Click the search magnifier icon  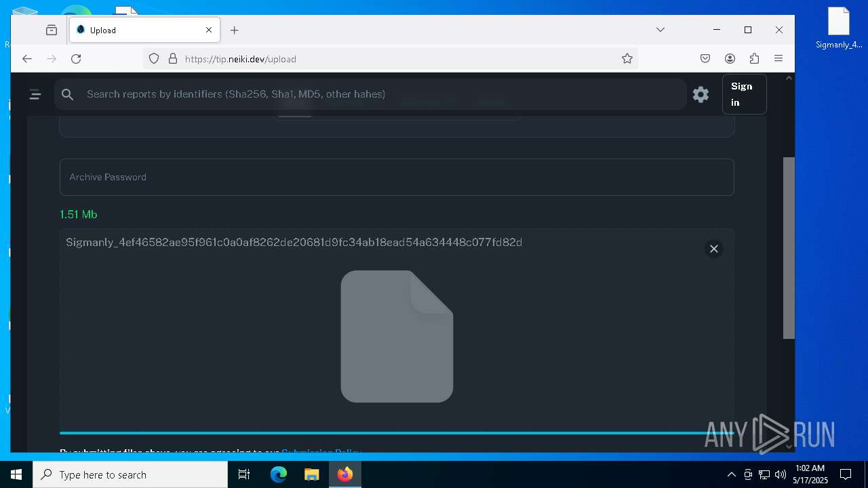(x=67, y=94)
